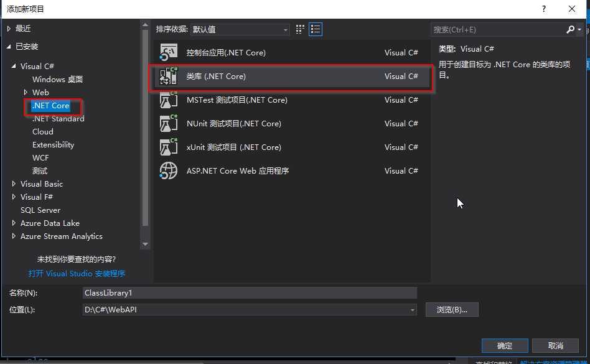
Task: Click the 浏览(B)... button
Action: point(452,309)
